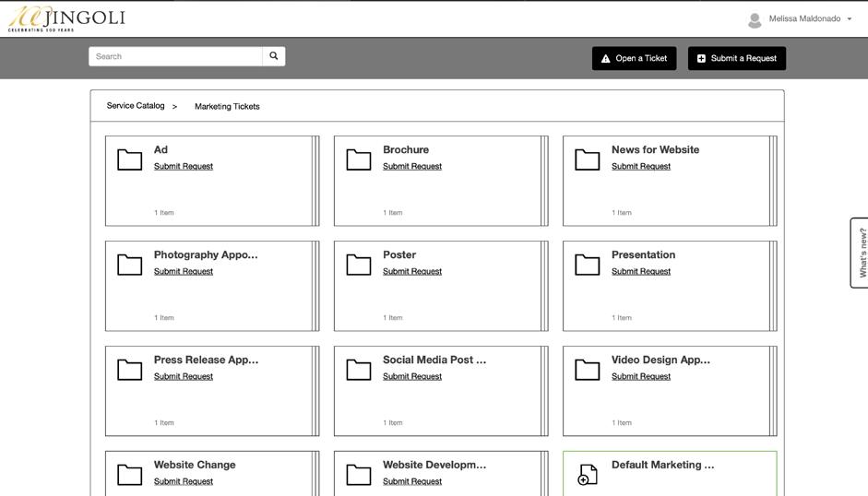The image size is (868, 496).
Task: Open the What's new? side tab
Action: click(x=860, y=253)
